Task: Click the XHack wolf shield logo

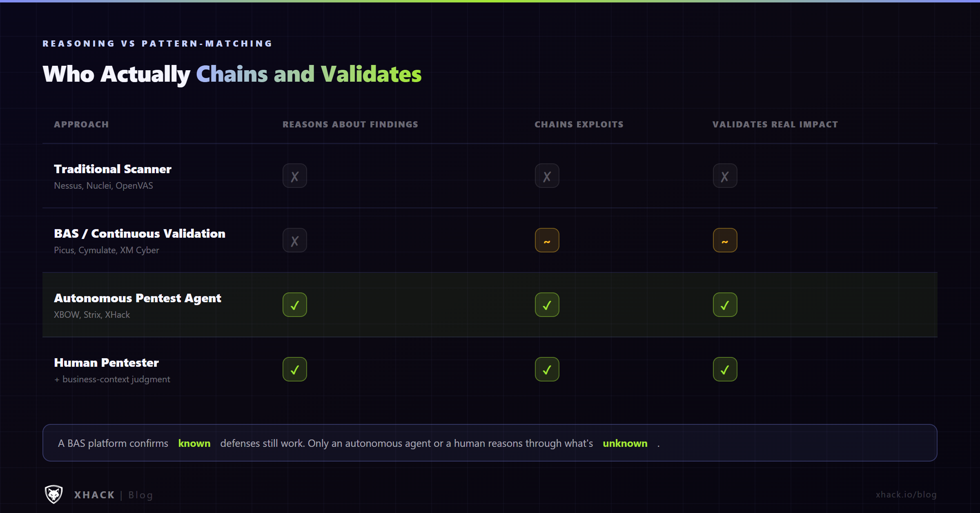Action: [53, 494]
